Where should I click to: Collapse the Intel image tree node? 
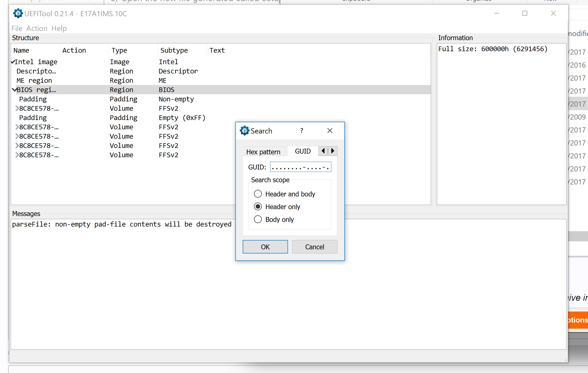(x=13, y=62)
